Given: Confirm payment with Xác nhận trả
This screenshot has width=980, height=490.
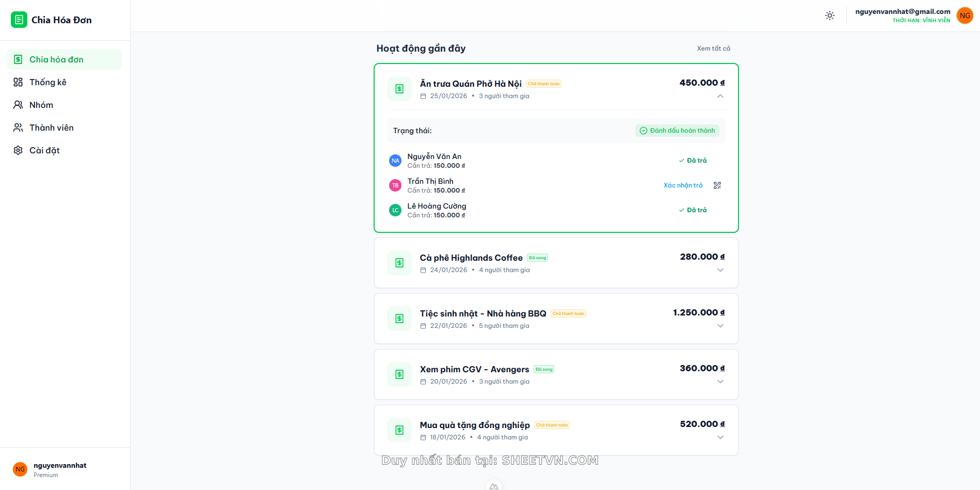Looking at the screenshot, I should 683,185.
